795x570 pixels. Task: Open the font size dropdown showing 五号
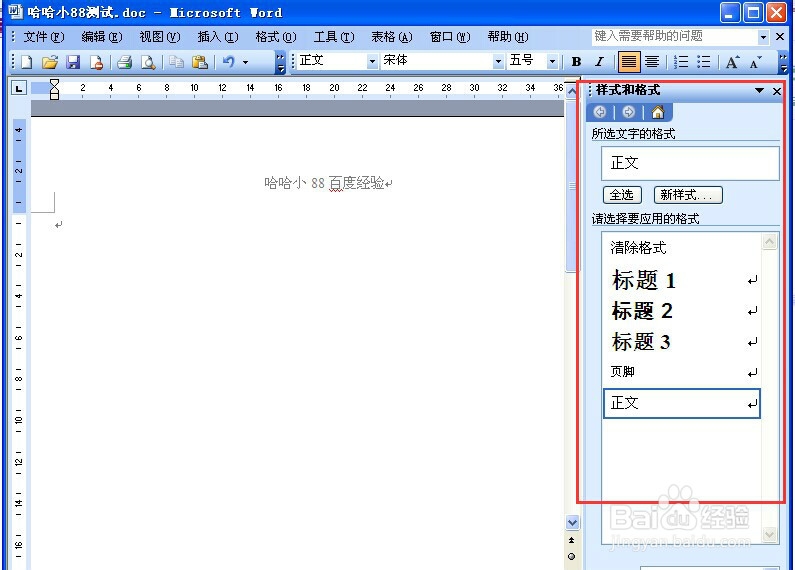552,61
